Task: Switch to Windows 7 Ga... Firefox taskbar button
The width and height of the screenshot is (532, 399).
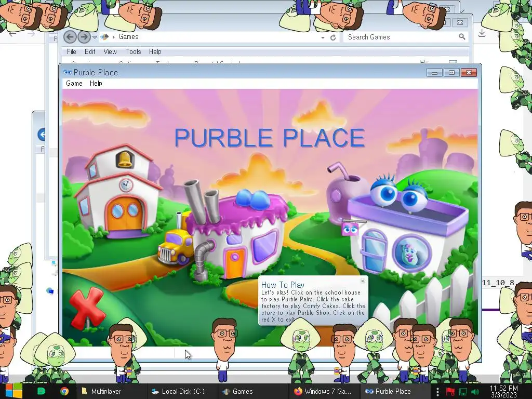Action: (323, 391)
